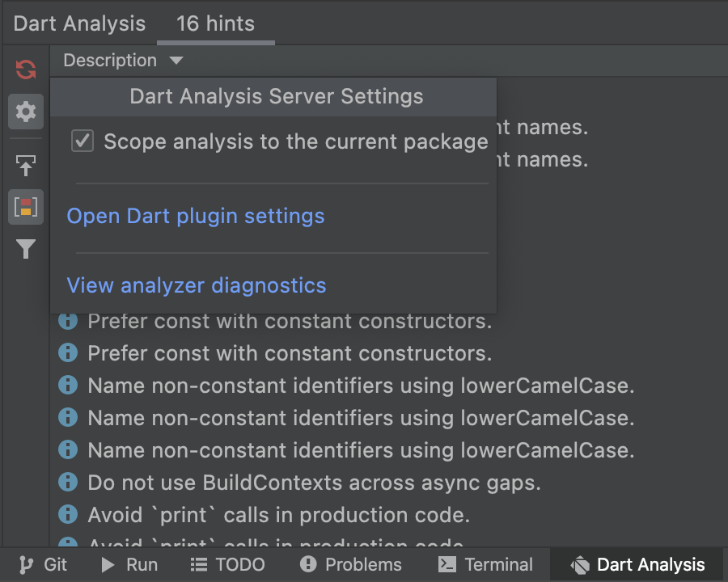Click the Open Dart plugin settings link

[196, 216]
